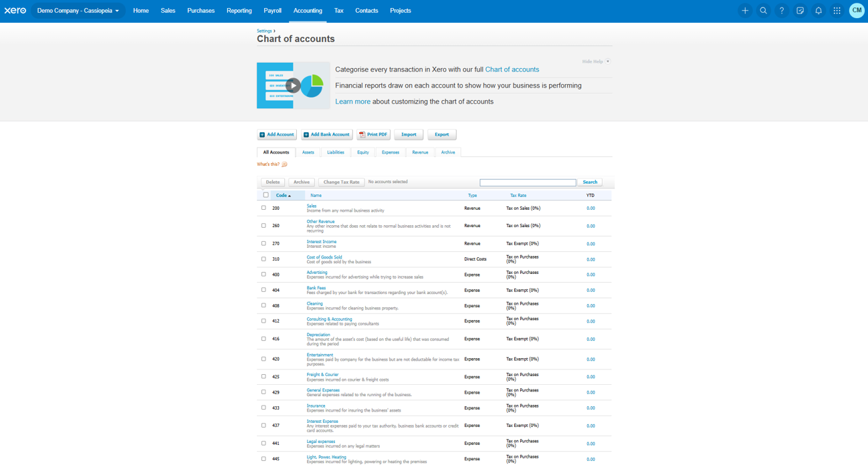Check the box for account 260 Other Revenue
This screenshot has width=868, height=465.
tap(263, 226)
